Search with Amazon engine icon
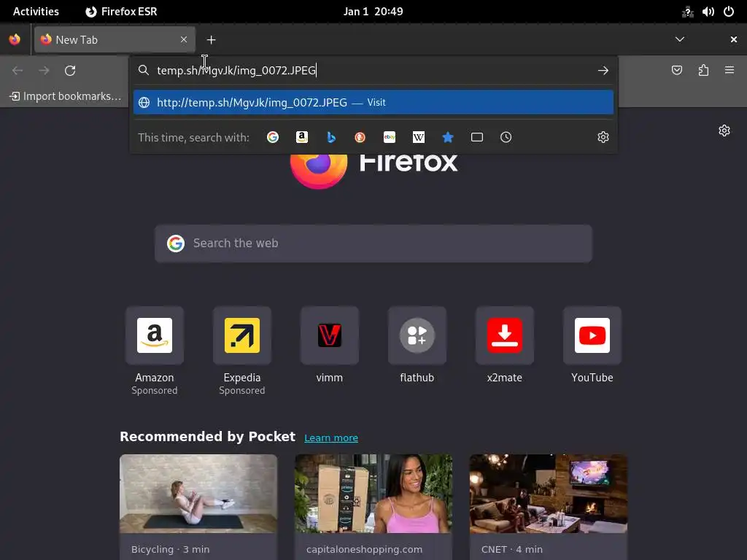 coord(301,137)
